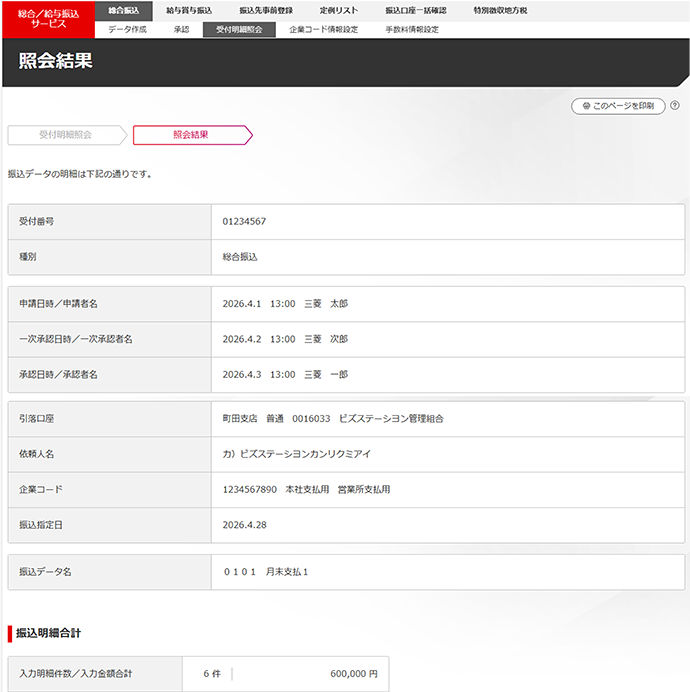690x692 pixels.
Task: Open 手数料情報設定 in the submenu
Action: [x=412, y=30]
